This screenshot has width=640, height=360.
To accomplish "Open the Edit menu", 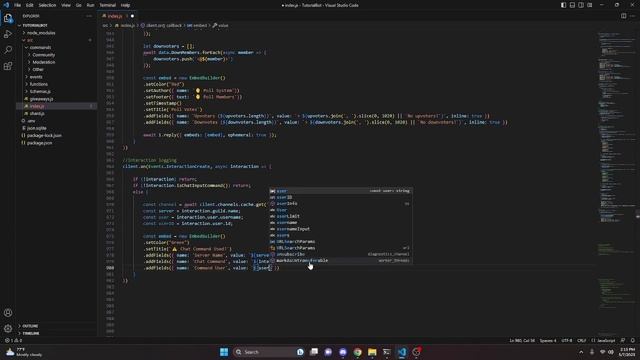I will [29, 5].
